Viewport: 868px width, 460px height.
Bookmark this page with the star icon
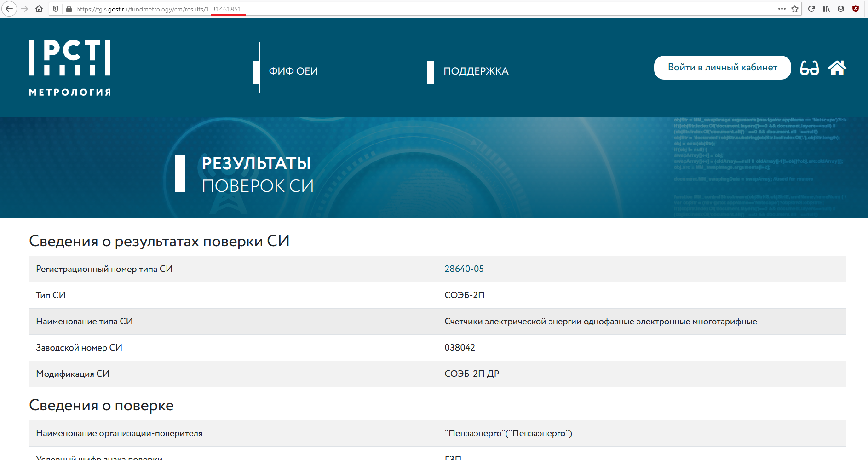795,9
